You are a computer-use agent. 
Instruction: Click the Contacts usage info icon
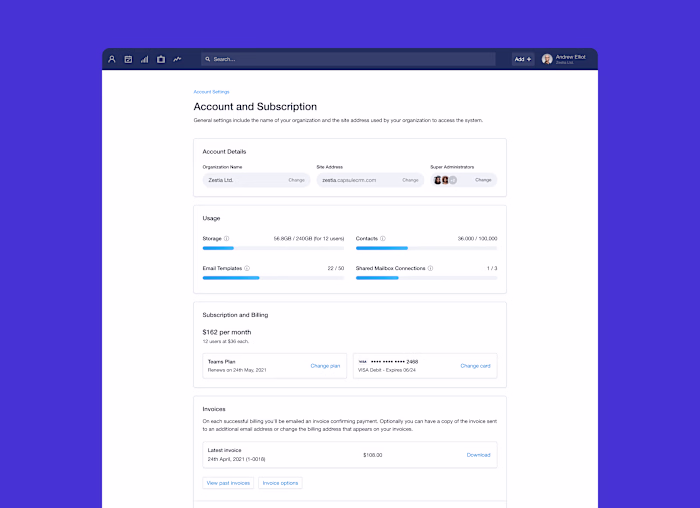pos(383,238)
